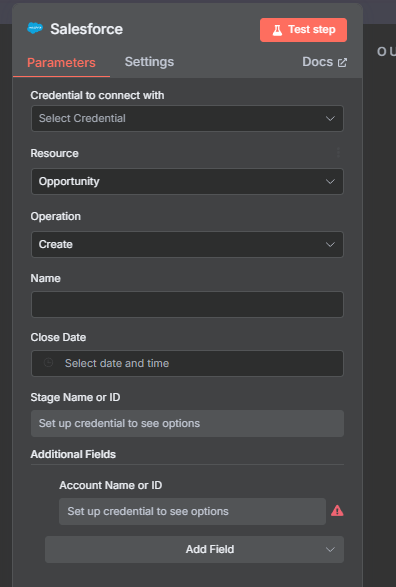This screenshot has width=396, height=587.
Task: Click the three-dot options icon beside Resource
Action: (x=338, y=152)
